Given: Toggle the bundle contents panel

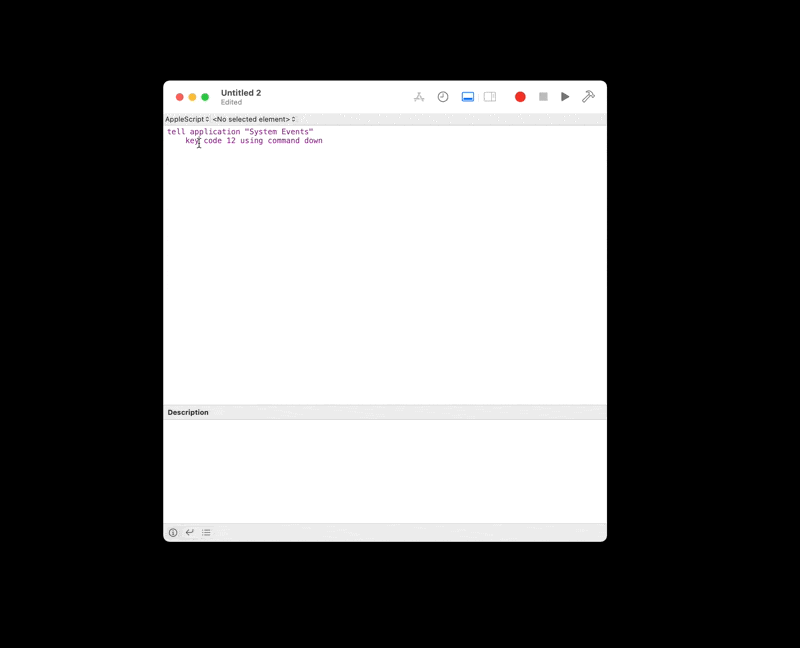Looking at the screenshot, I should (490, 96).
